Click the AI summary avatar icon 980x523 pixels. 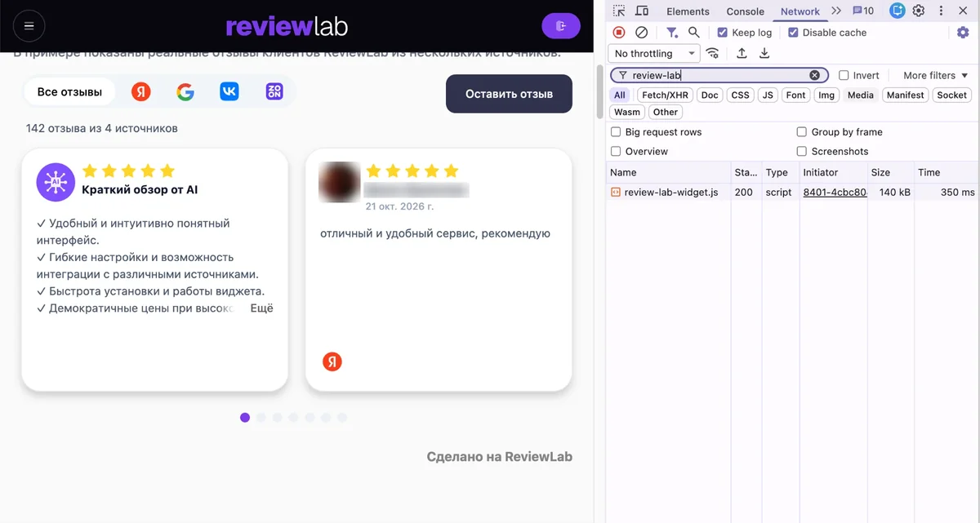(56, 181)
